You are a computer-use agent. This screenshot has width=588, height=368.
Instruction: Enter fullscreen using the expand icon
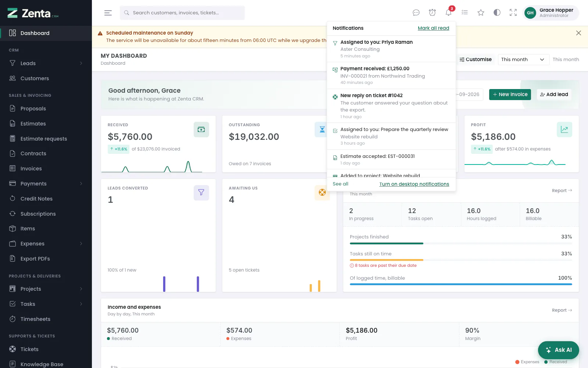point(513,13)
